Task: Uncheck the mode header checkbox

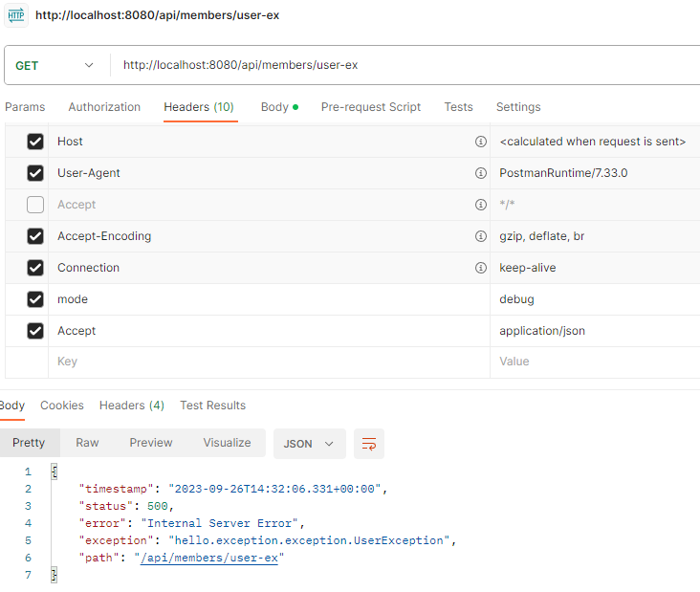Action: [x=35, y=299]
